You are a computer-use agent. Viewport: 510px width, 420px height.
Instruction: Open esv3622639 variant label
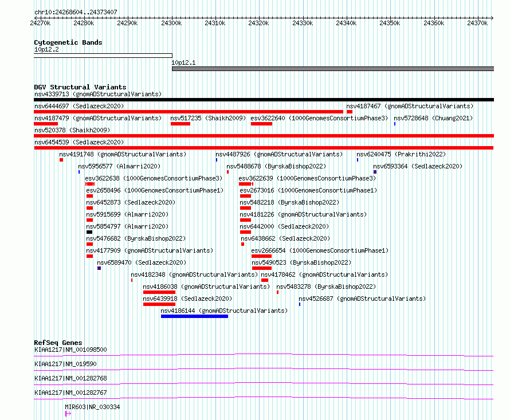coord(307,178)
